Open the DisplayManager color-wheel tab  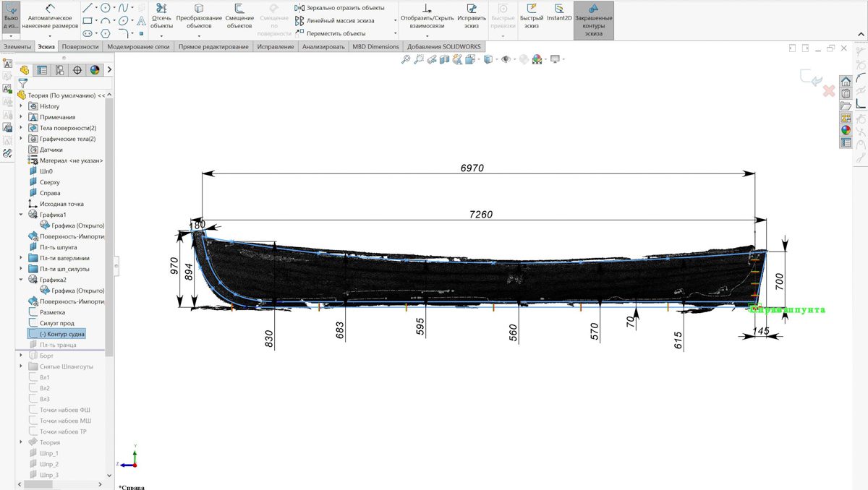click(x=94, y=70)
